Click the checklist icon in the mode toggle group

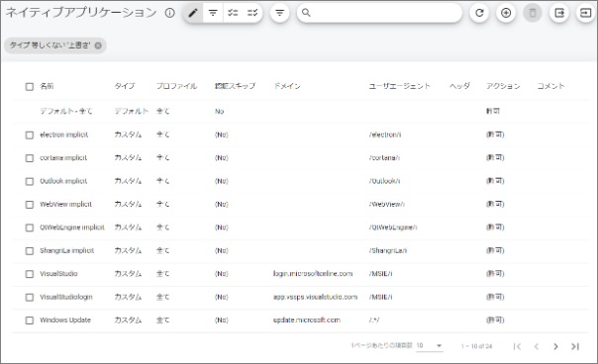click(233, 13)
